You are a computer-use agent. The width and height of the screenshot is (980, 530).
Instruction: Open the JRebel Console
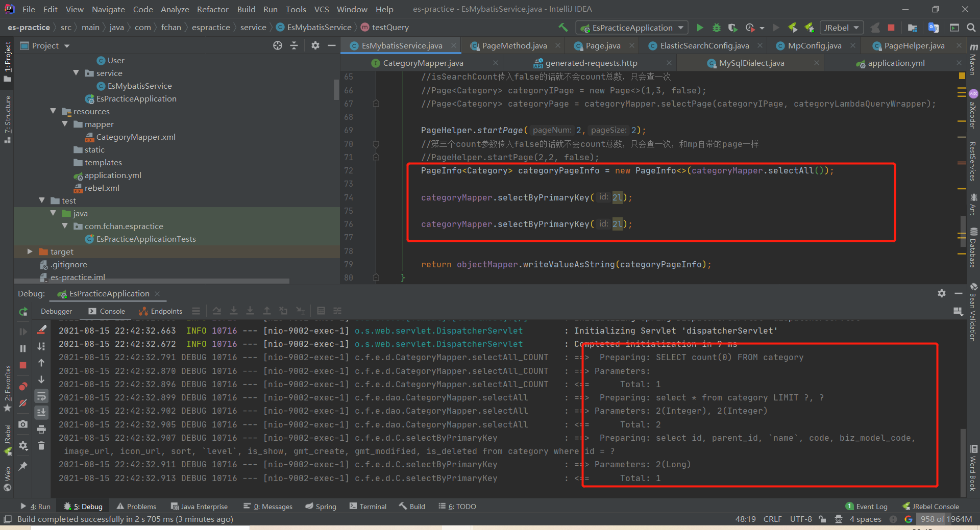pyautogui.click(x=930, y=507)
